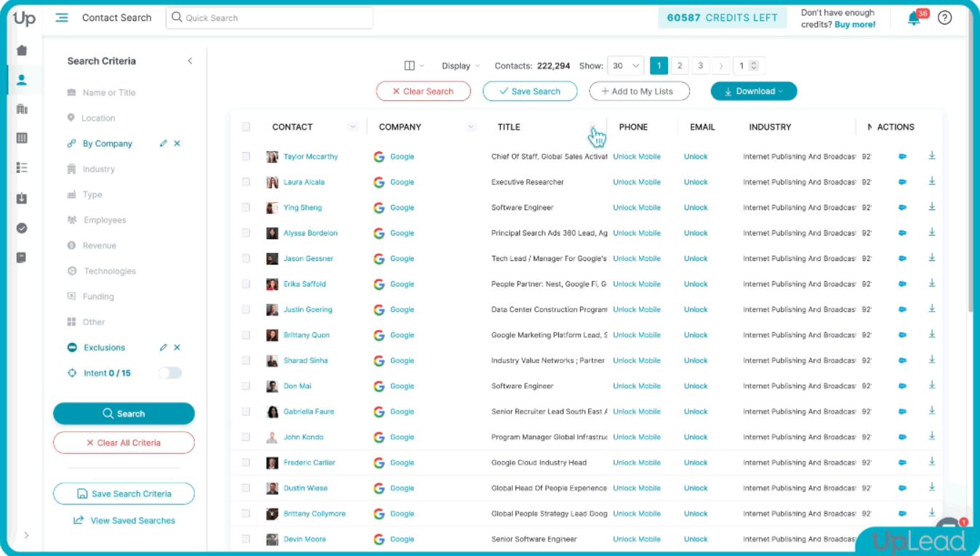Click the Buy more! link
980x556 pixels.
855,24
